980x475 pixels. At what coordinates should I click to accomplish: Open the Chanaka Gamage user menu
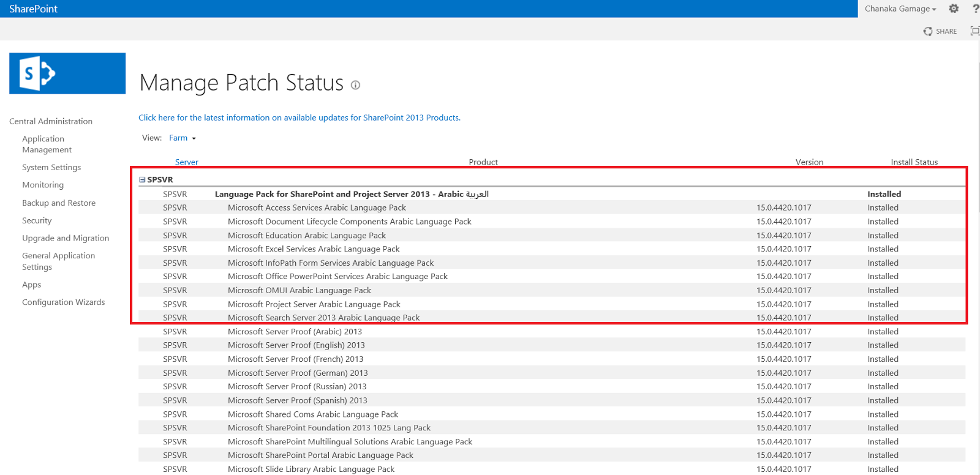(x=900, y=9)
